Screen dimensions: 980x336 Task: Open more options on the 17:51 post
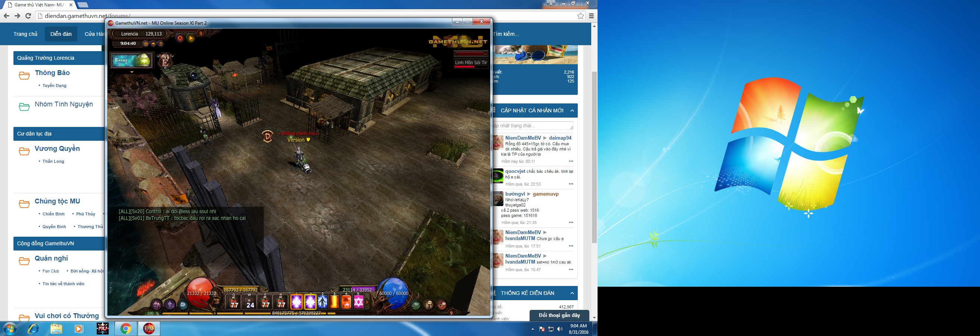[x=571, y=246]
